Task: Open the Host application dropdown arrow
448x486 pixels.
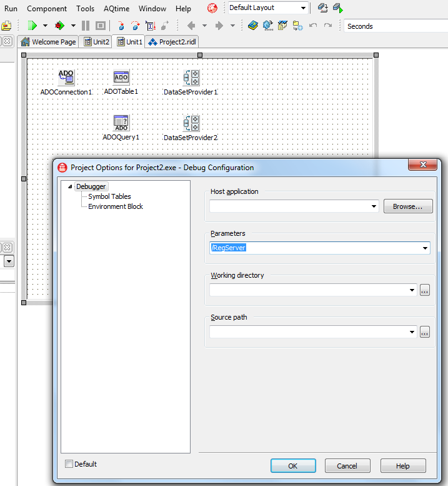Action: (x=374, y=206)
